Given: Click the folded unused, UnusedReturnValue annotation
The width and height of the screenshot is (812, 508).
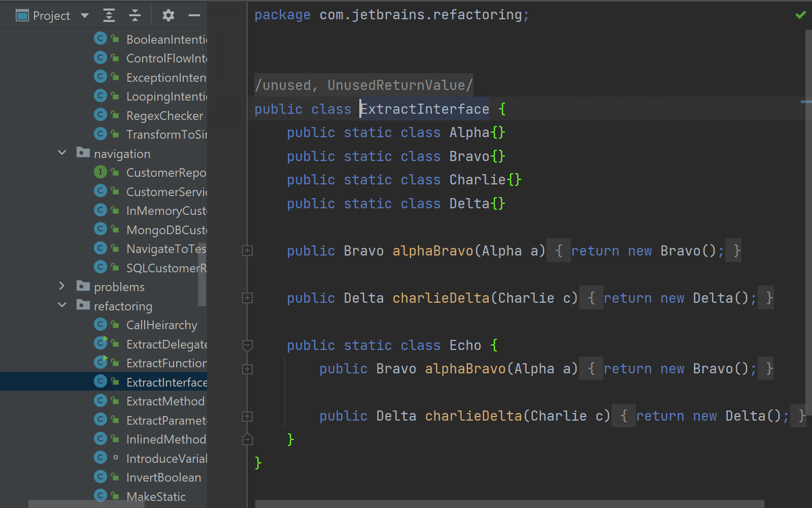Looking at the screenshot, I should (364, 85).
